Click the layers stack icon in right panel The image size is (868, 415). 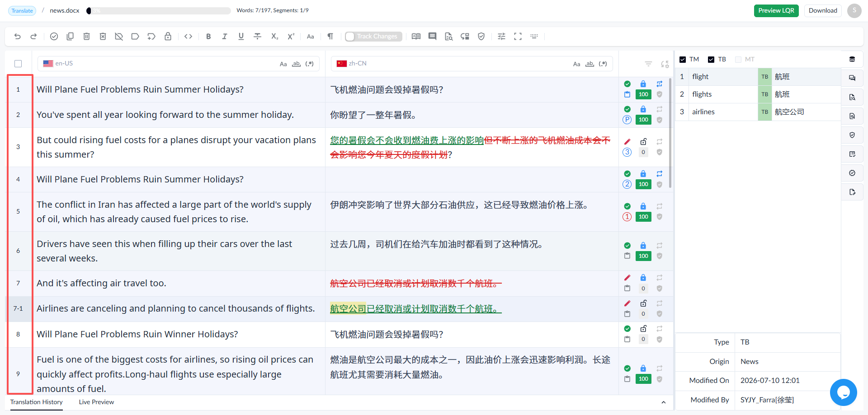(x=852, y=59)
